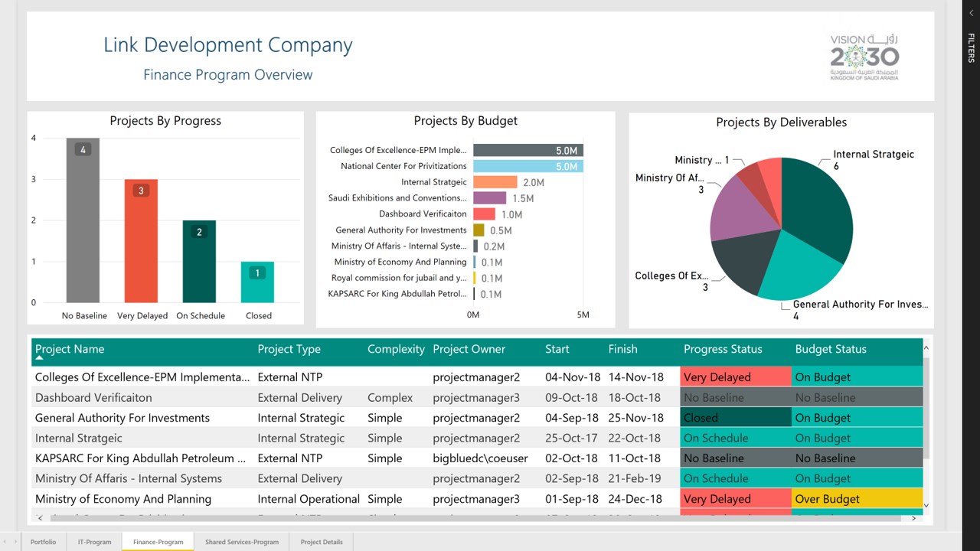Sort by Project Owner column header
Image resolution: width=980 pixels, height=551 pixels.
[x=469, y=349]
